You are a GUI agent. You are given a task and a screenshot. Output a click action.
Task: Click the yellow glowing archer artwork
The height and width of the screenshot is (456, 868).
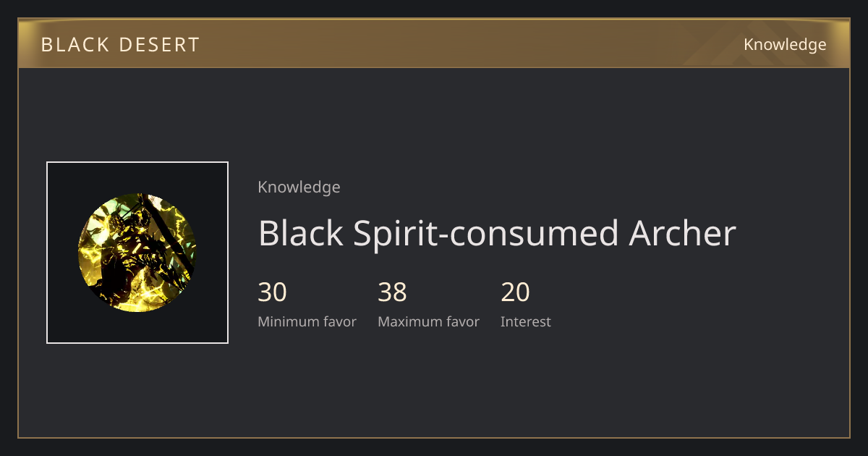(137, 253)
